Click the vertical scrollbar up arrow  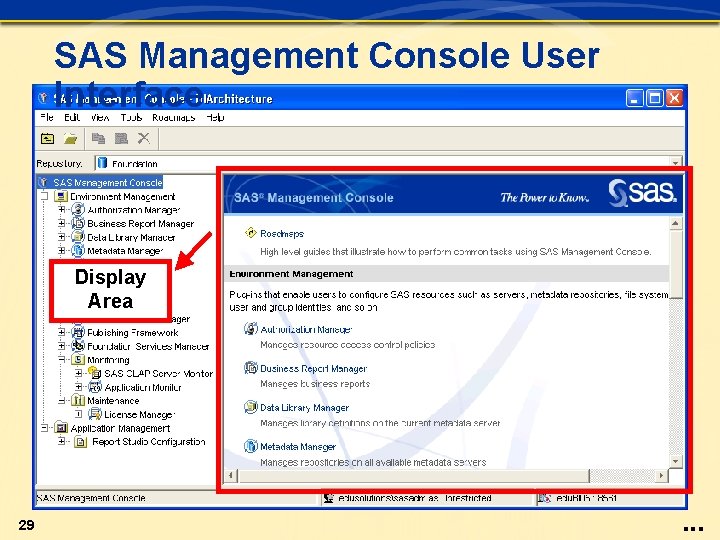tap(675, 223)
